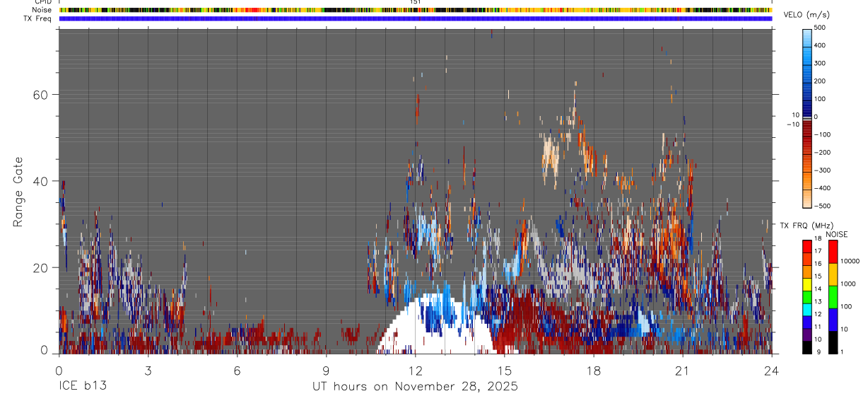Click the blue TX Freq strip above the plot
The width and height of the screenshot is (868, 401).
pyautogui.click(x=416, y=18)
